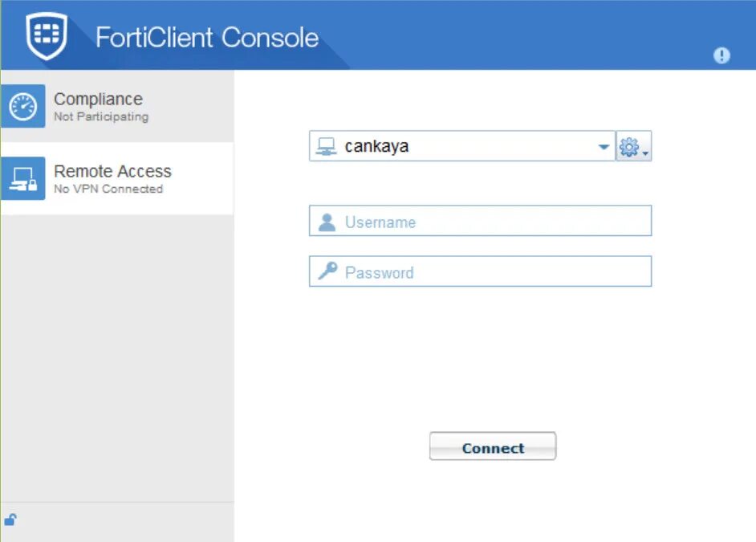Click the FortiClient shield logo
756x542 pixels.
point(46,36)
